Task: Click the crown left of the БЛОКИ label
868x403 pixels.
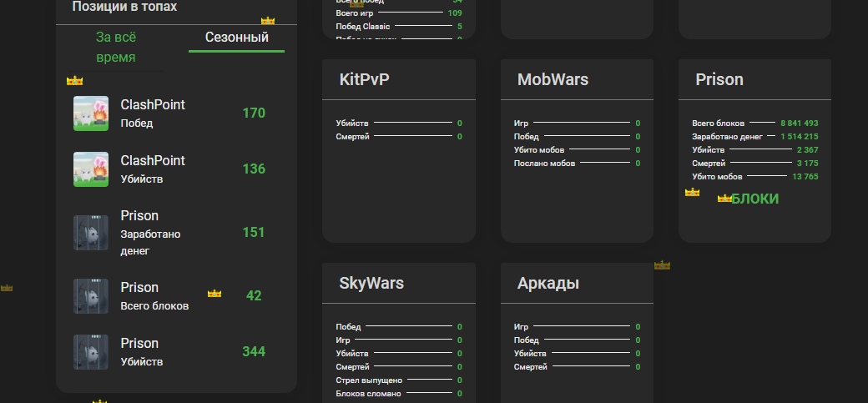Action: point(724,199)
